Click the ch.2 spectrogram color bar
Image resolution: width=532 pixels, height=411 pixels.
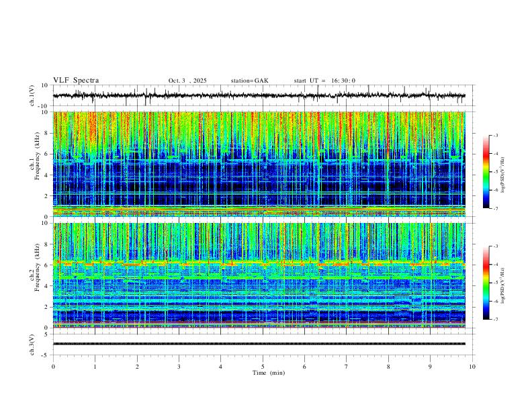click(x=486, y=283)
